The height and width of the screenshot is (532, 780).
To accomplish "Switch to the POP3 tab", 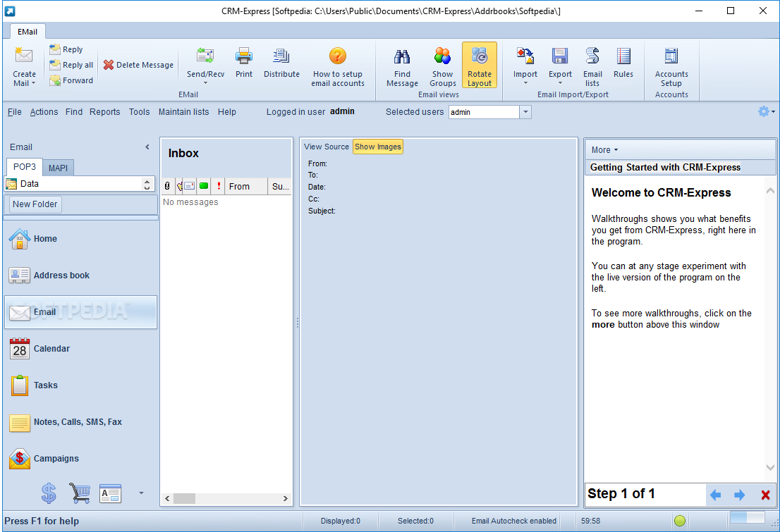I will (x=25, y=166).
